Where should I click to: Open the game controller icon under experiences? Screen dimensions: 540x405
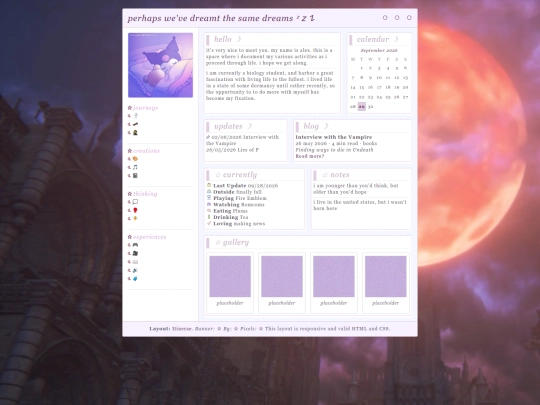(x=135, y=245)
